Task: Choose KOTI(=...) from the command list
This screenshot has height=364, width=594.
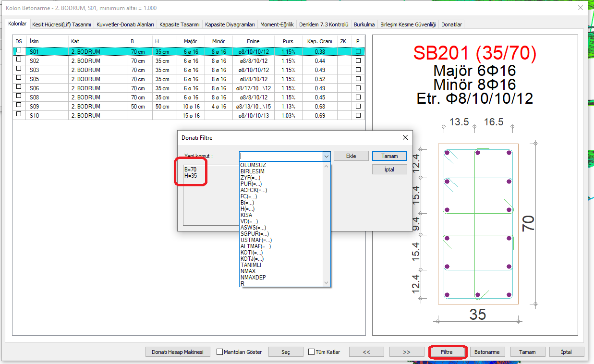Action: [x=252, y=253]
